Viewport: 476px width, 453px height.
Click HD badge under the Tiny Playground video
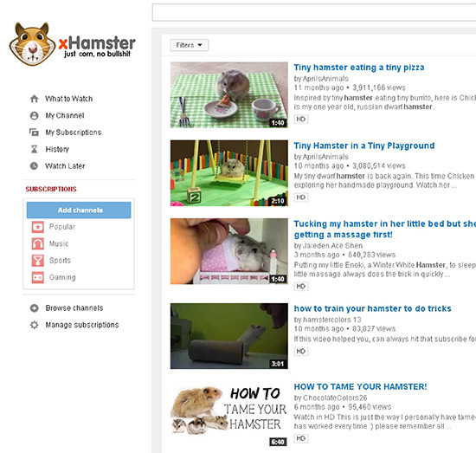point(301,197)
